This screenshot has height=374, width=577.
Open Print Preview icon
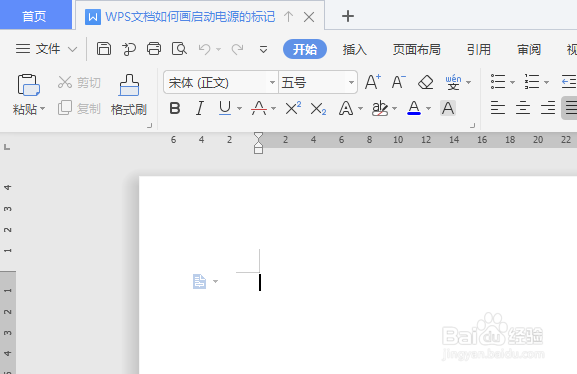179,49
